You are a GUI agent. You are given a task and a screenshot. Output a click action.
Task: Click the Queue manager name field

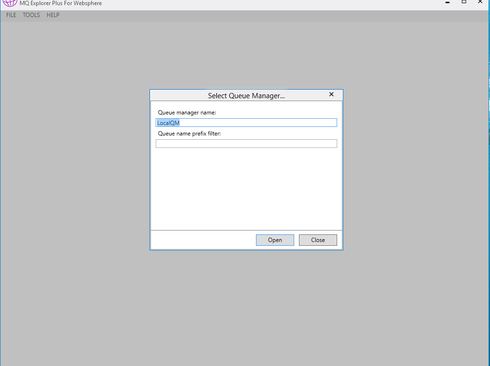[246, 123]
